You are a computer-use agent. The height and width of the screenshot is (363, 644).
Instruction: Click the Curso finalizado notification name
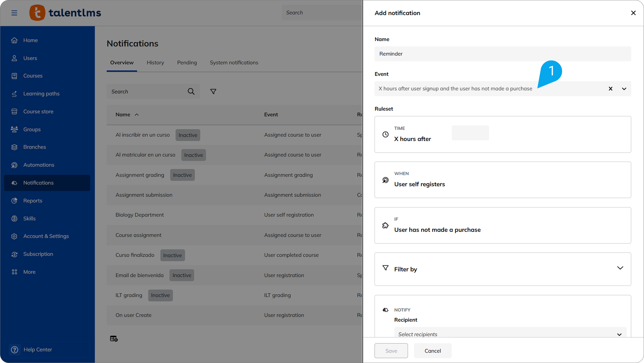click(135, 255)
